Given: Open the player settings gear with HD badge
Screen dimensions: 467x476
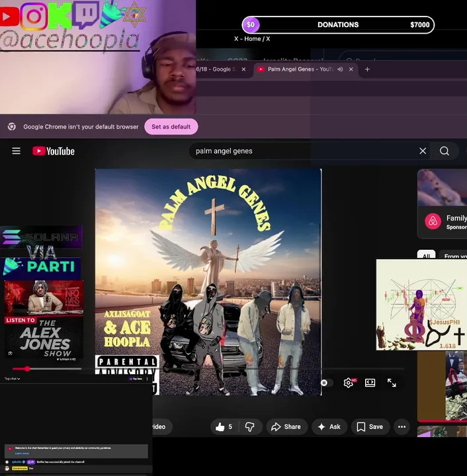Looking at the screenshot, I should pyautogui.click(x=349, y=383).
